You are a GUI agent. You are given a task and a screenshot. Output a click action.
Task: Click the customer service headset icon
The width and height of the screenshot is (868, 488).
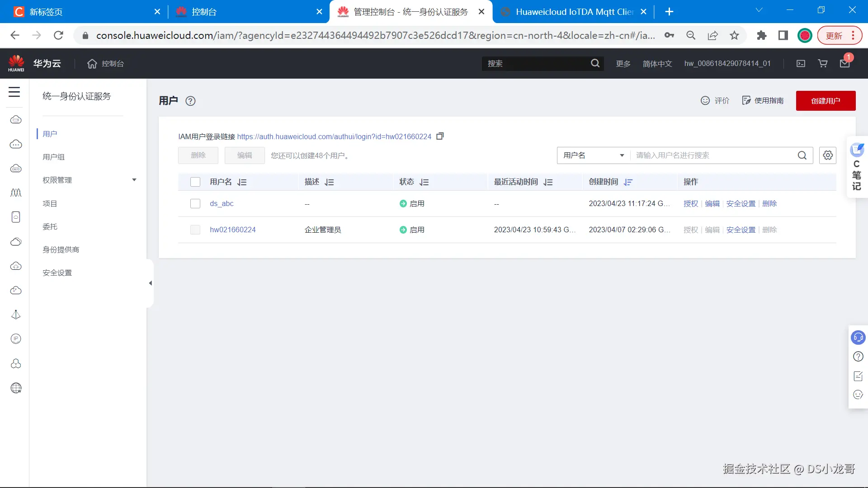click(x=858, y=338)
